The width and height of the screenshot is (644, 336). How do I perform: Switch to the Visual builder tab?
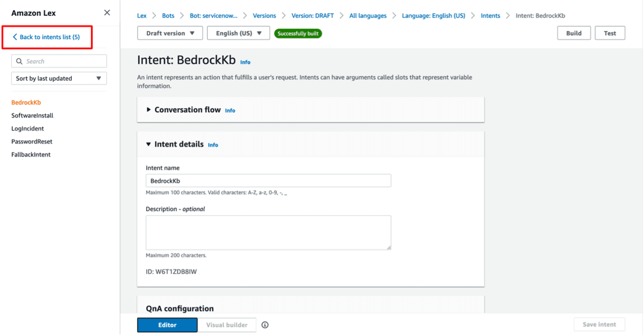click(227, 325)
